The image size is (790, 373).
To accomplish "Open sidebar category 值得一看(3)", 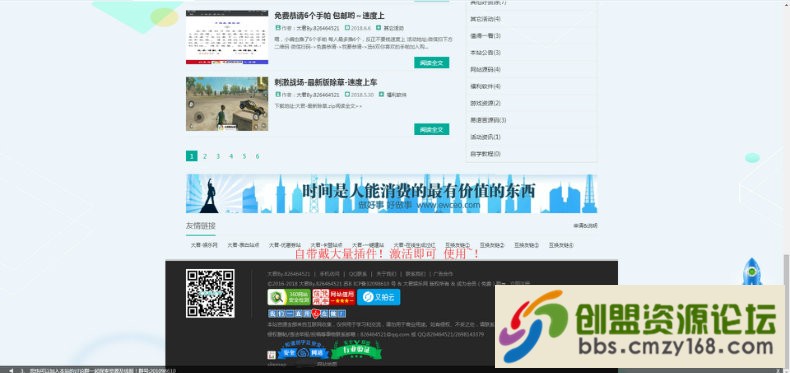I will pos(485,36).
